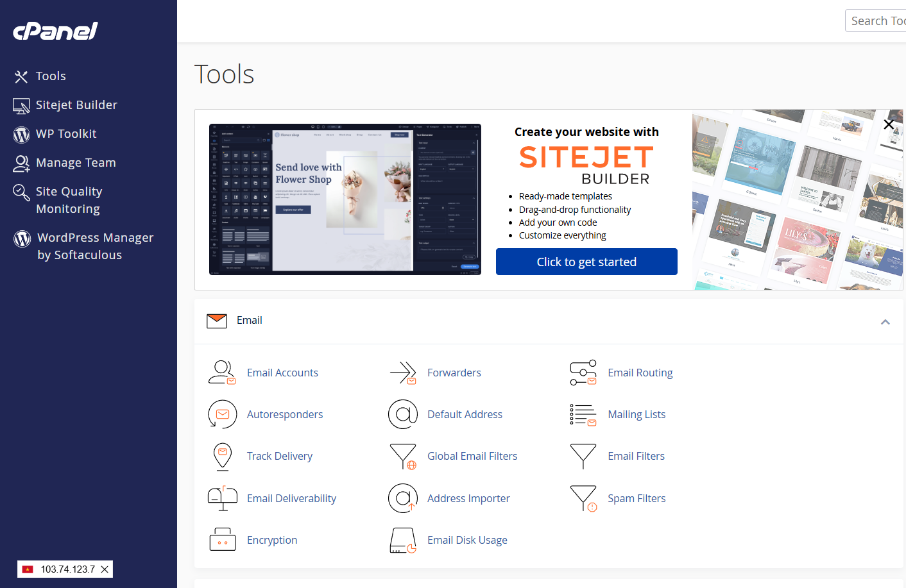Screen dimensions: 906x588
Task: Click the Email Filters funnel icon
Action: coord(583,457)
